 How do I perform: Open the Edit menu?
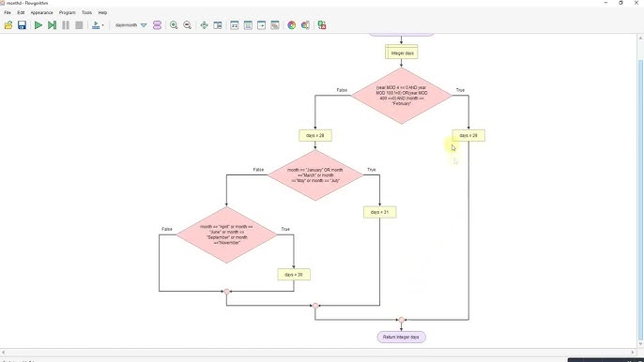pyautogui.click(x=21, y=13)
